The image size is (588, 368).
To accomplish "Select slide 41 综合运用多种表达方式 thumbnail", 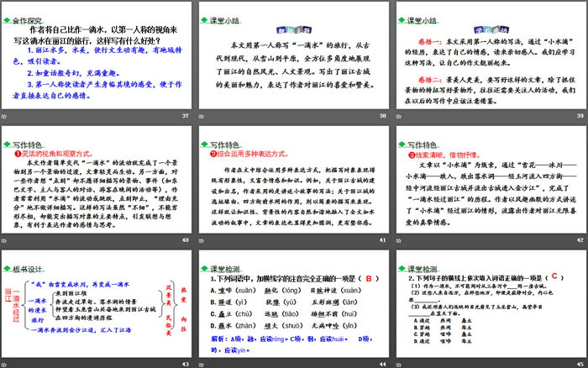I will (x=294, y=180).
